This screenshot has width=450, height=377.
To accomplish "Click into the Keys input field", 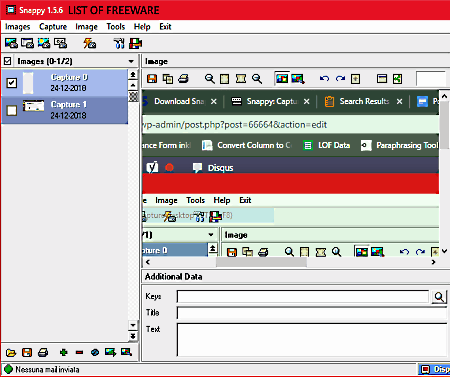I will [303, 296].
